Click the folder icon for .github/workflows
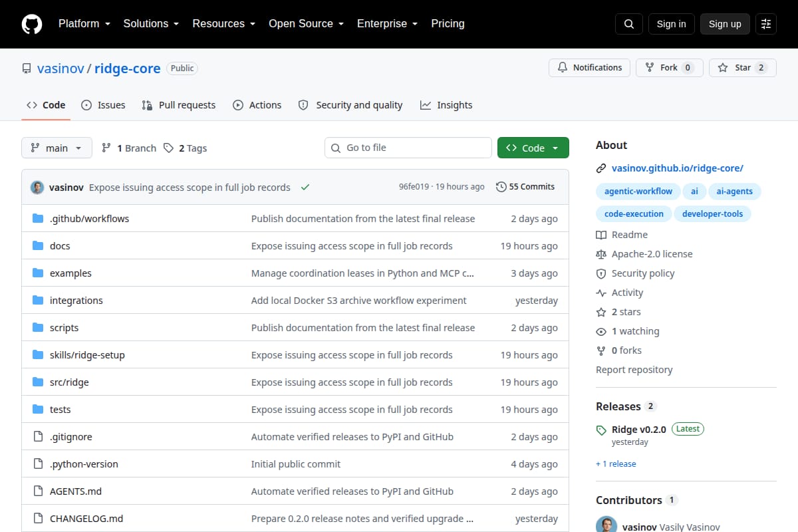798x532 pixels. (38, 219)
